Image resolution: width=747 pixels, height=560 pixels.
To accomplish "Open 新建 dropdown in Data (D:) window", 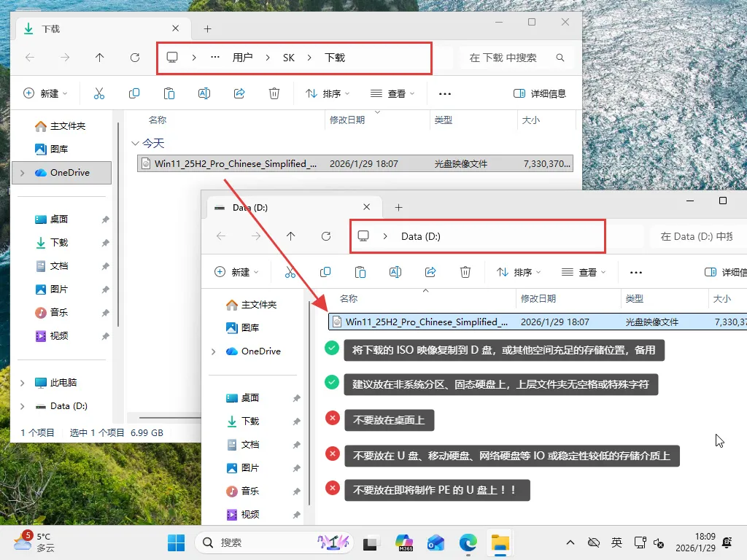I will click(x=237, y=272).
